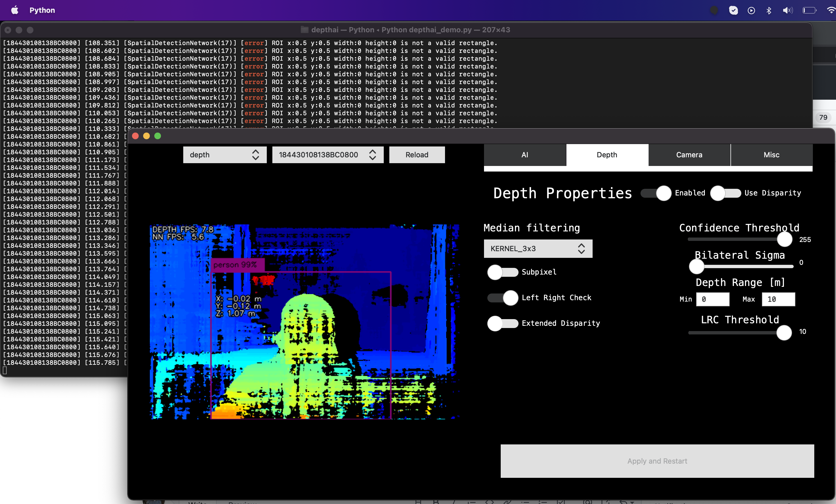The image size is (836, 504).
Task: Enable the Use Disparity toggle
Action: [x=726, y=193]
